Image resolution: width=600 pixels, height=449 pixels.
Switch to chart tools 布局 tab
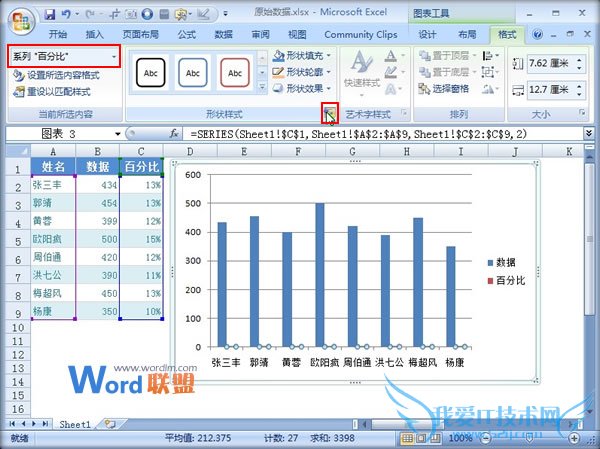coord(467,35)
